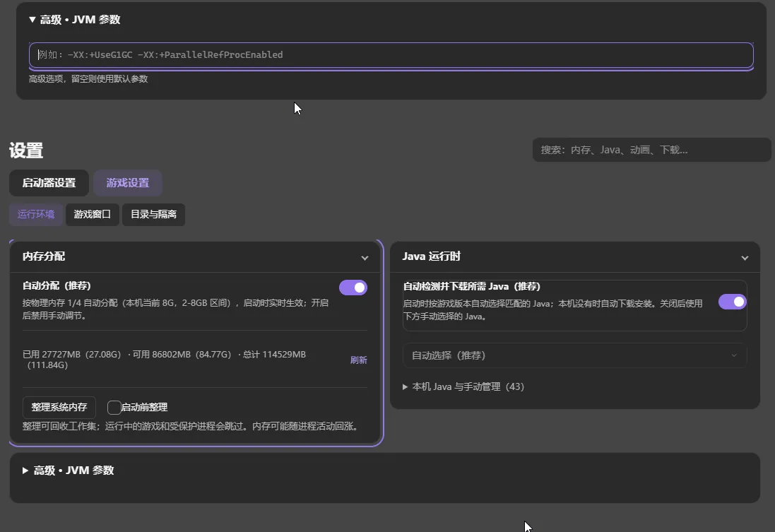Check the 启动前整理 checkbox

point(114,407)
